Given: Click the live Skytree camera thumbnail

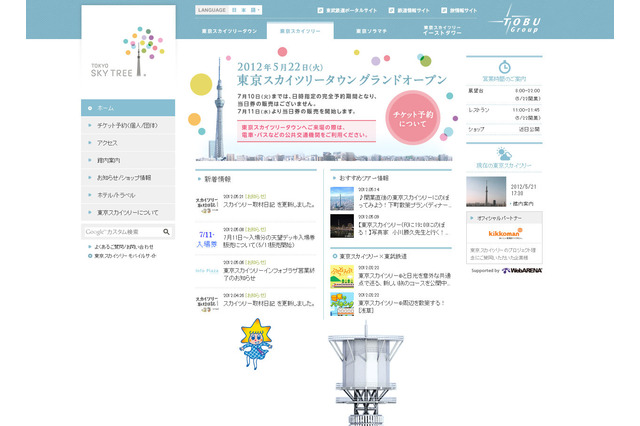Looking at the screenshot, I should click(x=486, y=191).
